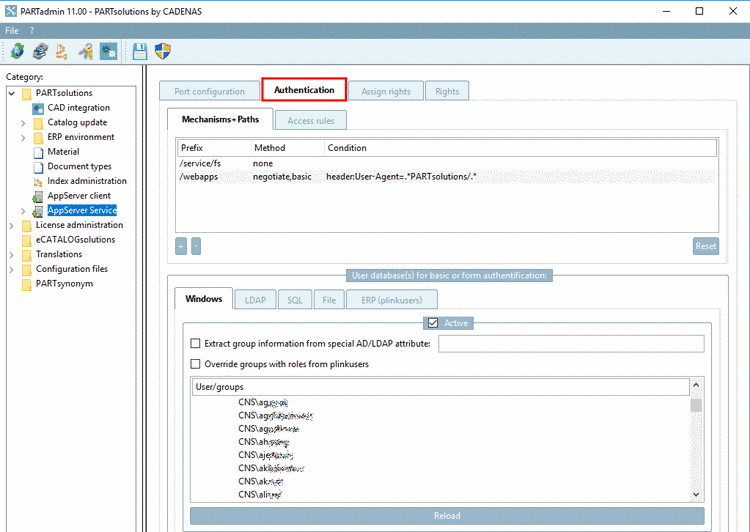Switch to Port configuration tab
Image resolution: width=750 pixels, height=532 pixels.
pos(209,91)
